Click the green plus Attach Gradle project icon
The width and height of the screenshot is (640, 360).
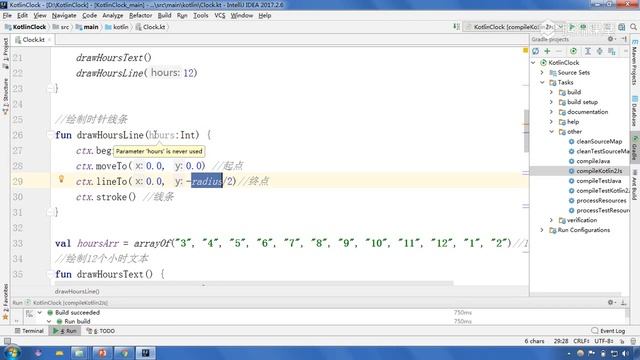pos(547,51)
